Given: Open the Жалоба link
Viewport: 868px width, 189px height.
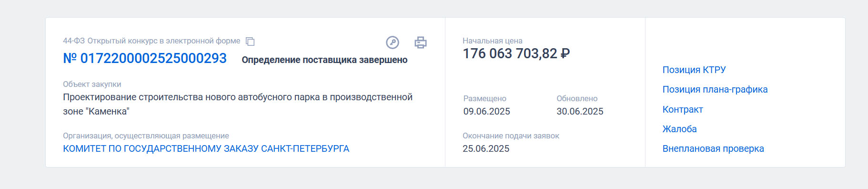Looking at the screenshot, I should (680, 129).
